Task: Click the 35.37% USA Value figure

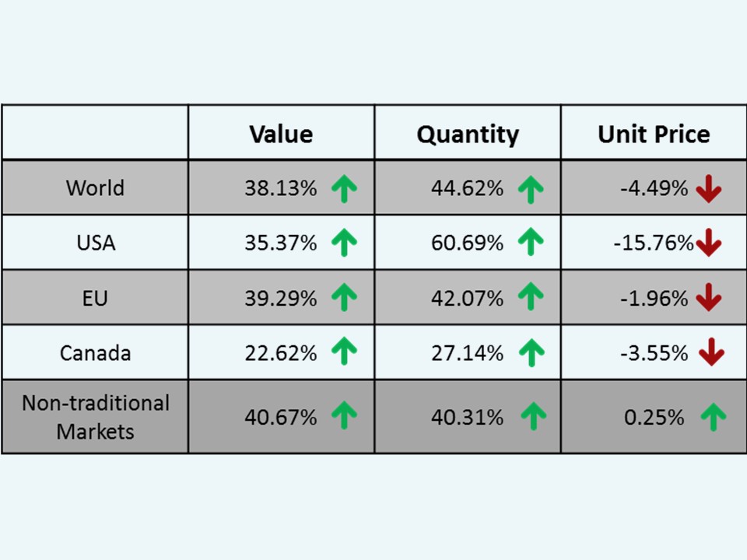Action: 281,243
